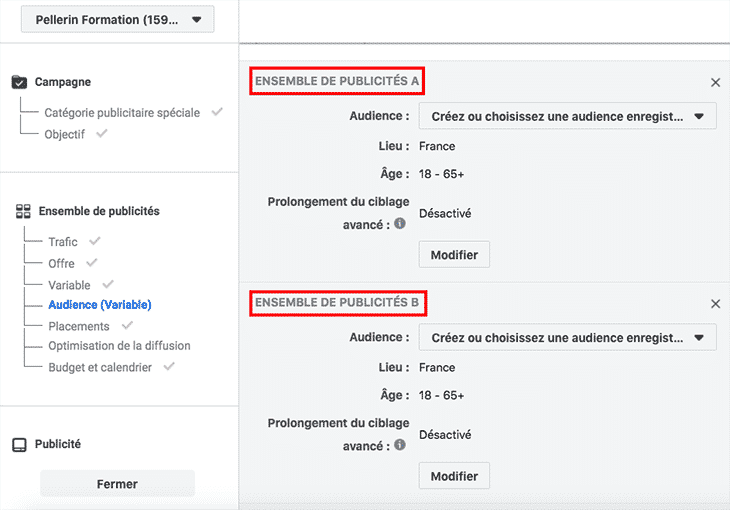730x510 pixels.
Task: Remove Ensemble de publicités B with X
Action: tap(716, 304)
